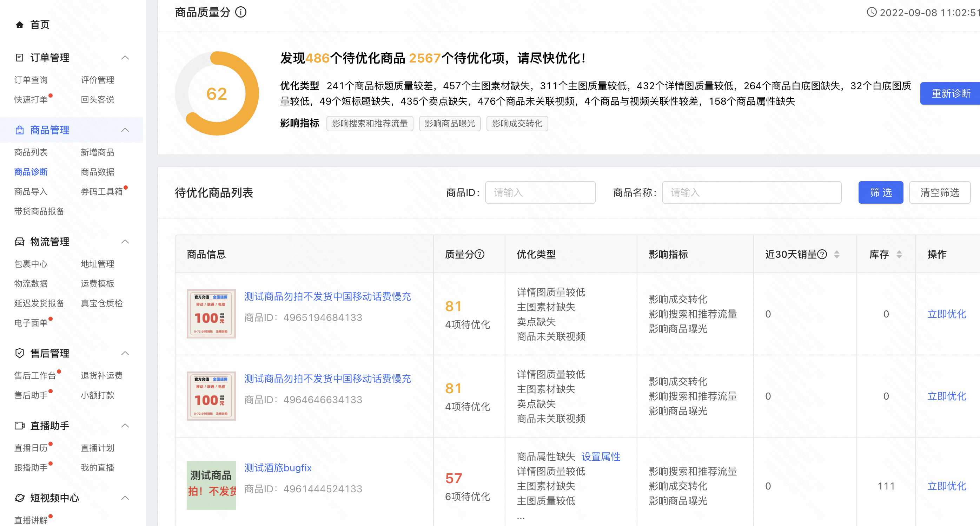Click 立即优化 for product 4965194684133
Viewport: 980px width, 526px height.
pyautogui.click(x=947, y=314)
